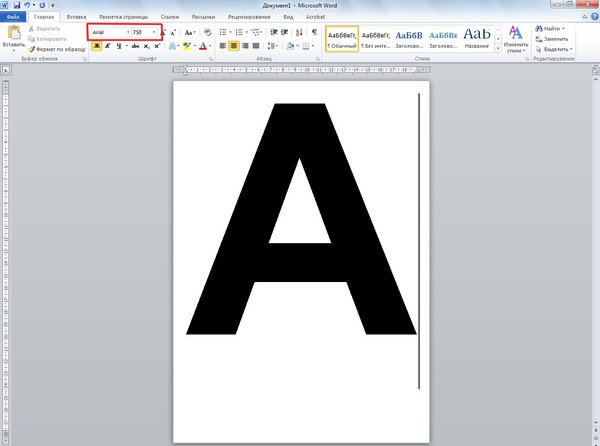Click the bulleted list icon
Image resolution: width=600 pixels, height=446 pixels.
223,33
